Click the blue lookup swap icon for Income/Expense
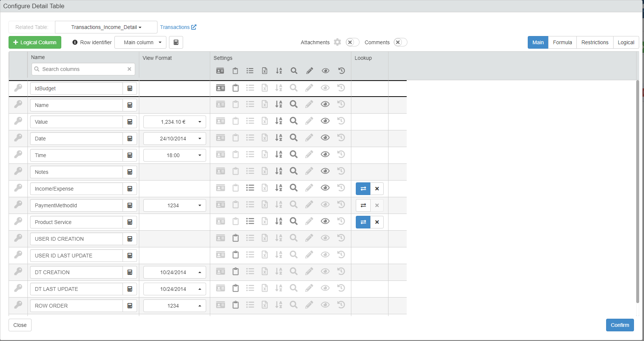This screenshot has width=644, height=341. (x=363, y=189)
